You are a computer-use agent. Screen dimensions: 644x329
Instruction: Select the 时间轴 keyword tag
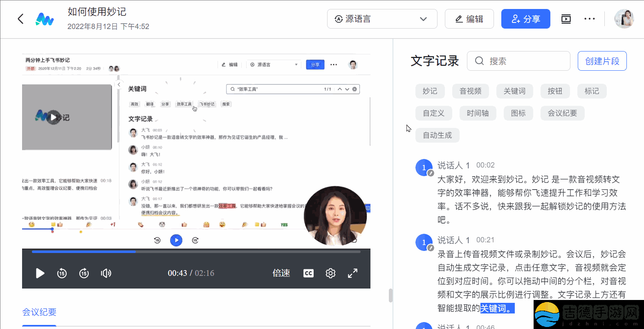pos(478,113)
